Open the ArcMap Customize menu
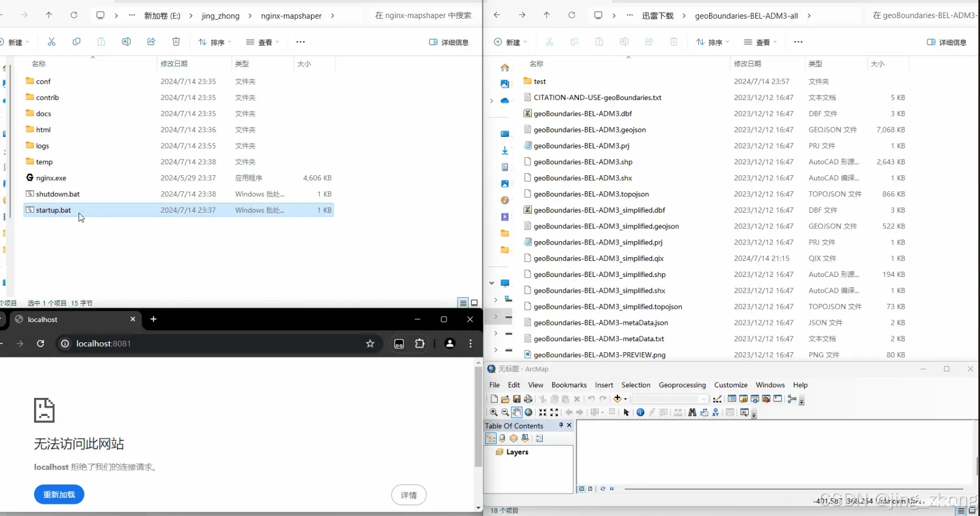 click(x=731, y=385)
